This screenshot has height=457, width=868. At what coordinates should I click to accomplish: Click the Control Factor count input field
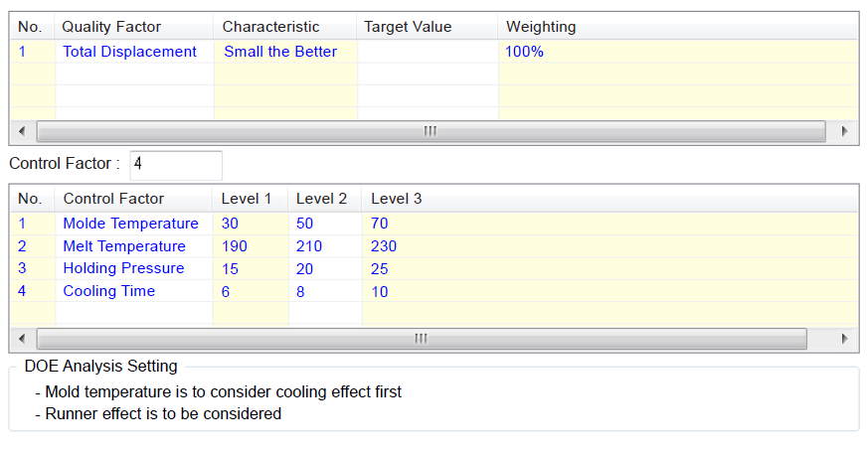(x=175, y=164)
